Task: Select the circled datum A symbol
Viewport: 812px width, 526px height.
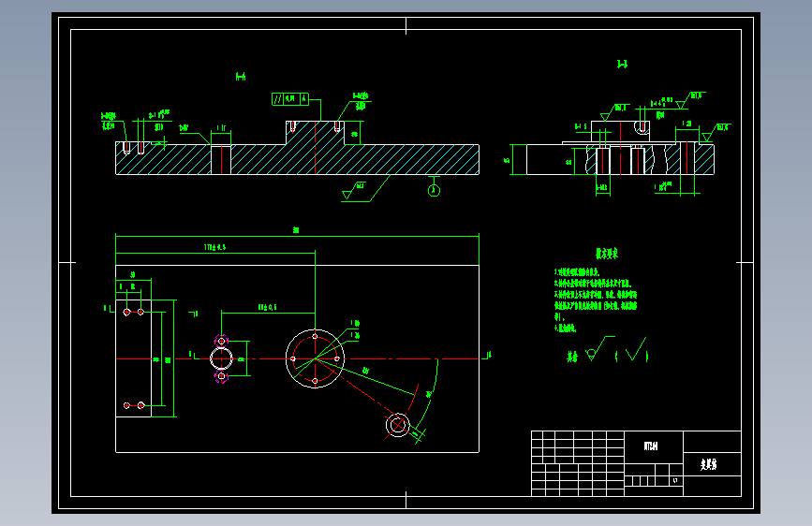Action: tap(434, 191)
